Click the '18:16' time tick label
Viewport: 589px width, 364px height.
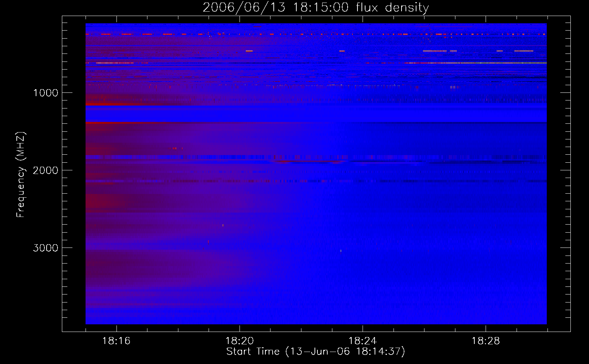click(x=116, y=341)
